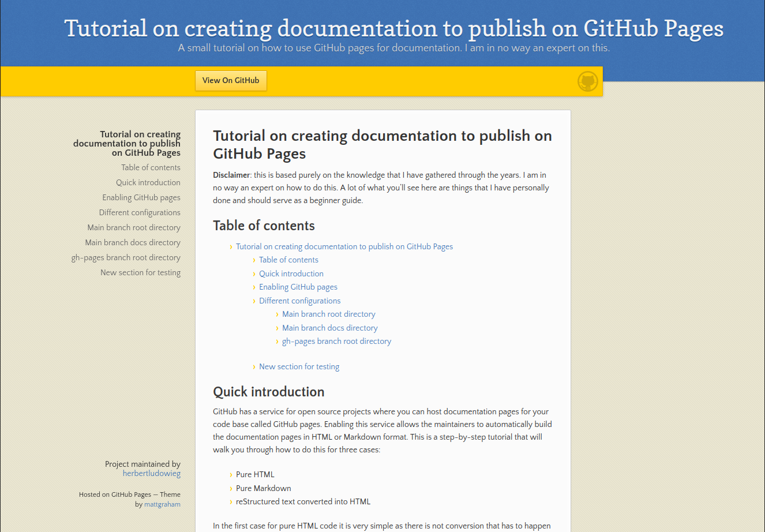This screenshot has width=765, height=532.
Task: Follow contents list link New section for testing
Action: [x=299, y=366]
